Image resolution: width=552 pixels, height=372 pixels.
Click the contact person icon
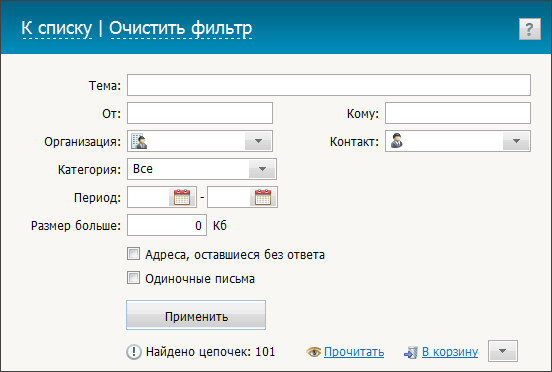(397, 141)
